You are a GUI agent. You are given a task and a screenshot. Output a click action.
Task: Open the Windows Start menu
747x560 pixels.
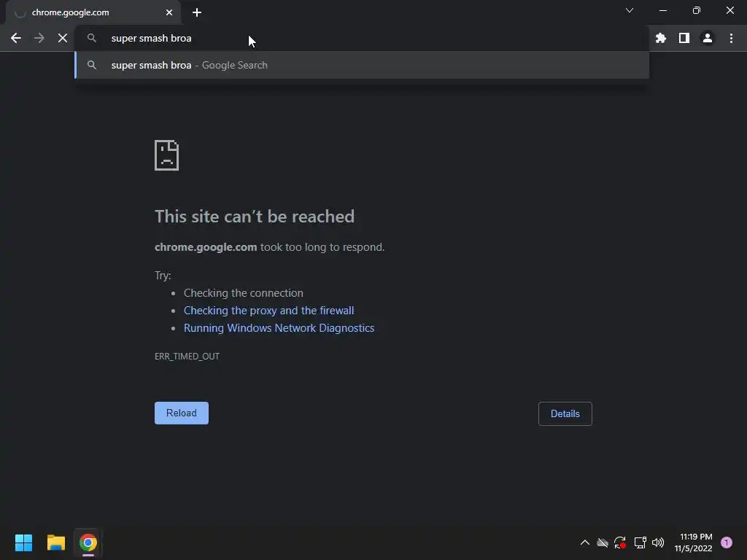coord(23,542)
